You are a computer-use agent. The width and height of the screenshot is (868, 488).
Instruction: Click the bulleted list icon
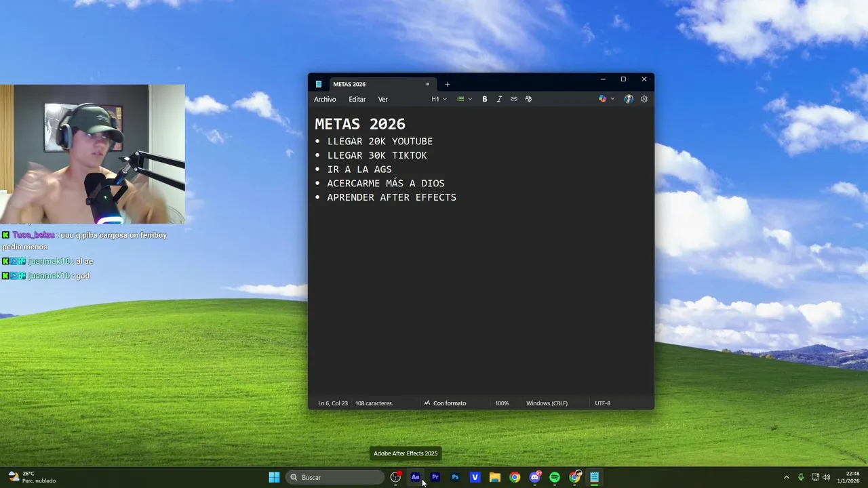click(460, 99)
